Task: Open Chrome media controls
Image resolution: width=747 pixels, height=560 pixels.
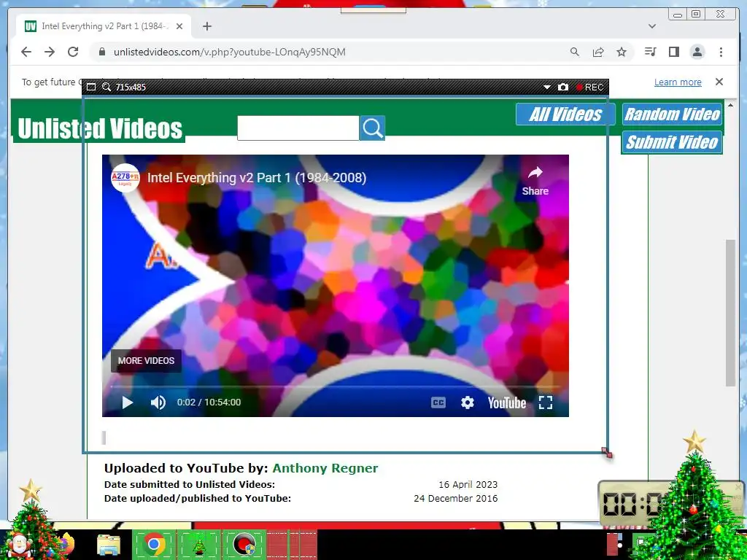Action: 650,52
